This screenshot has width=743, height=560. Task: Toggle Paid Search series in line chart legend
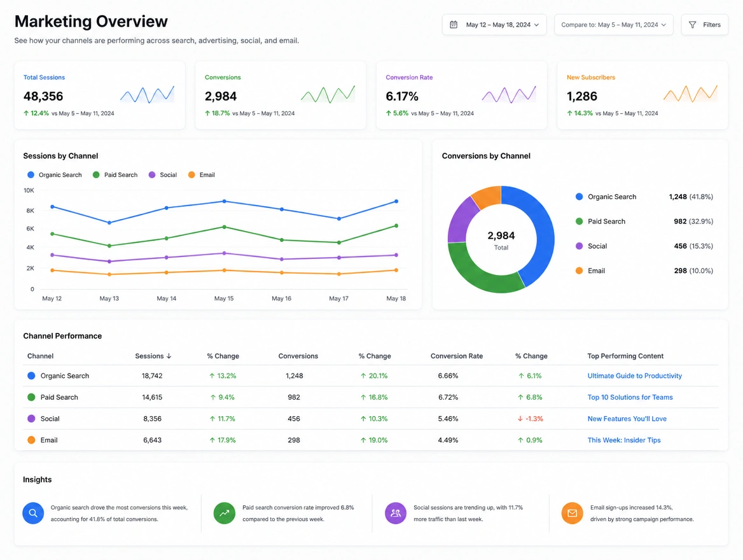point(115,175)
